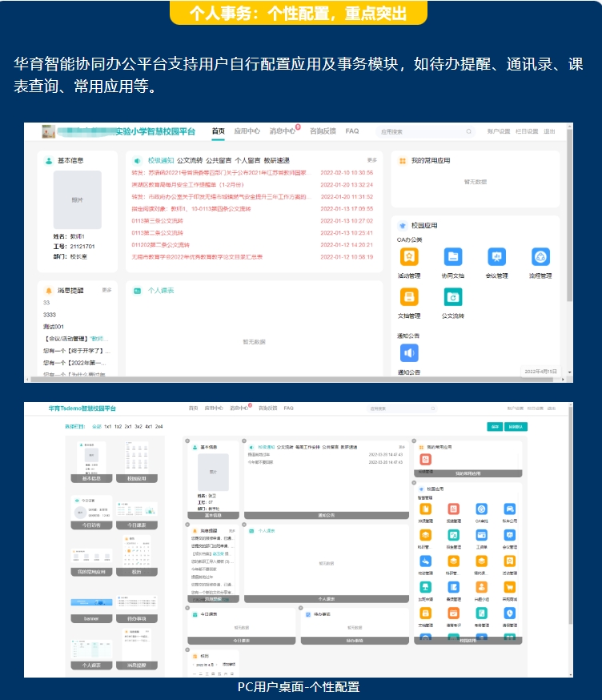Viewport: 602px width, 700px height.
Task: Open 消息中心 tab in upper screenshot
Action: (x=283, y=131)
